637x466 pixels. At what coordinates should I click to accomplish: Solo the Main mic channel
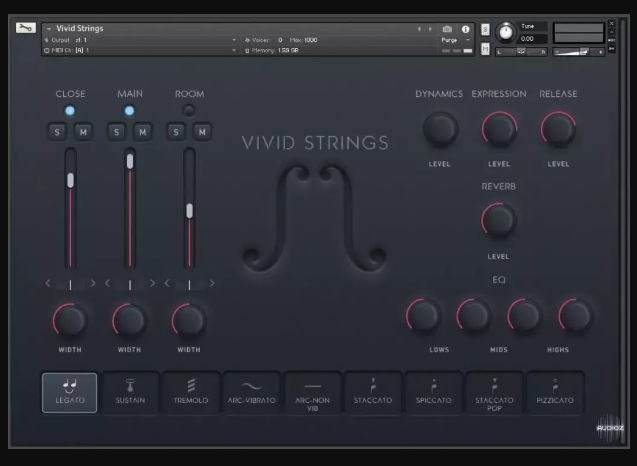click(117, 132)
